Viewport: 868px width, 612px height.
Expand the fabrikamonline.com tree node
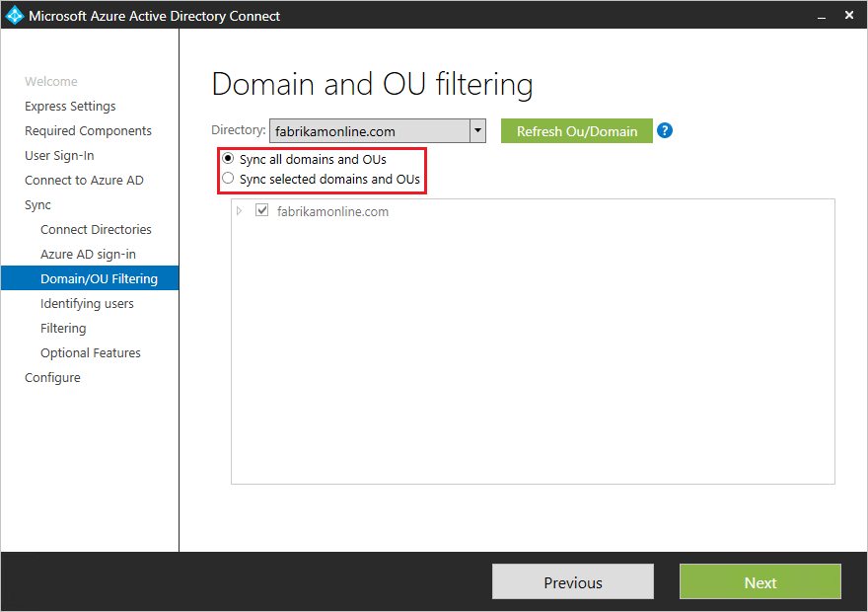point(240,211)
